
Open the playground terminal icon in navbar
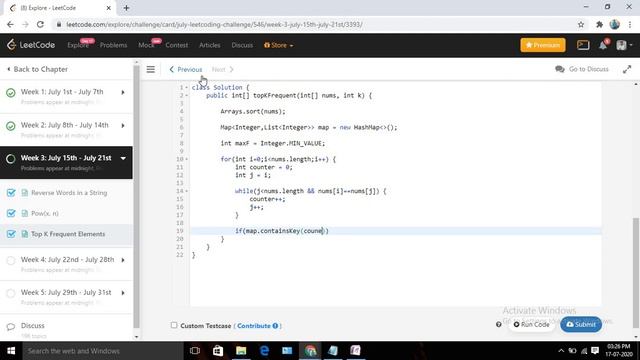tap(583, 45)
